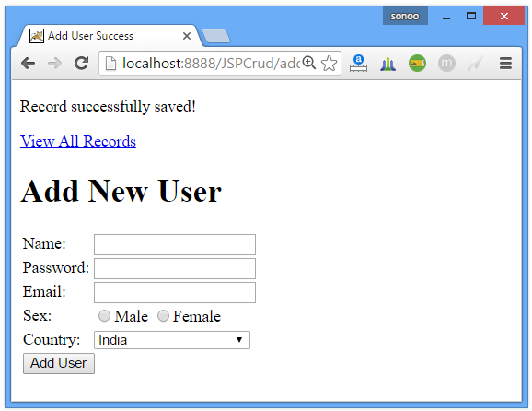Open the Country dropdown showing India

[x=172, y=340]
